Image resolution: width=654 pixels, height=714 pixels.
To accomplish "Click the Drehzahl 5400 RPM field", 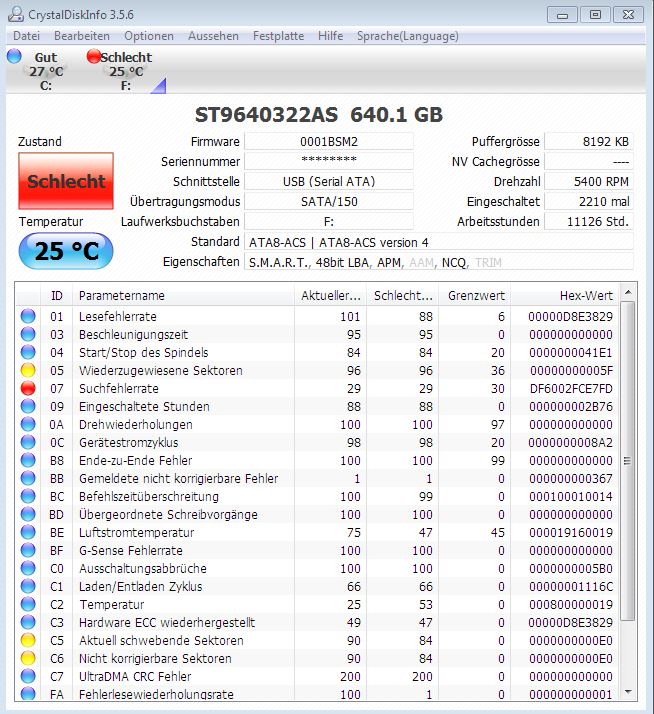I will point(589,181).
